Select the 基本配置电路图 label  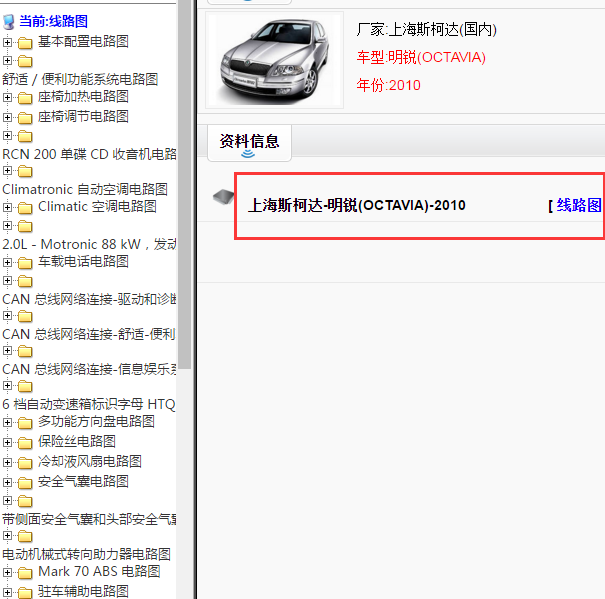tap(83, 42)
